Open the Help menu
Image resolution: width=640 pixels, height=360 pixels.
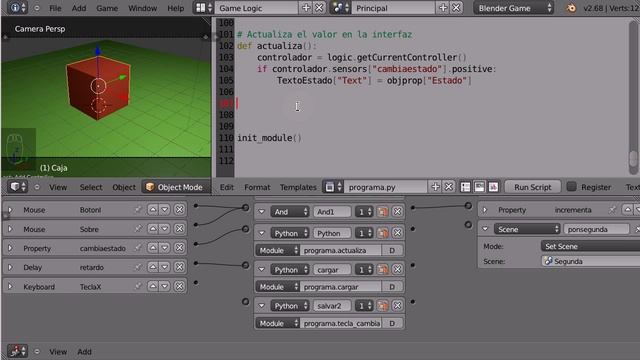[176, 8]
